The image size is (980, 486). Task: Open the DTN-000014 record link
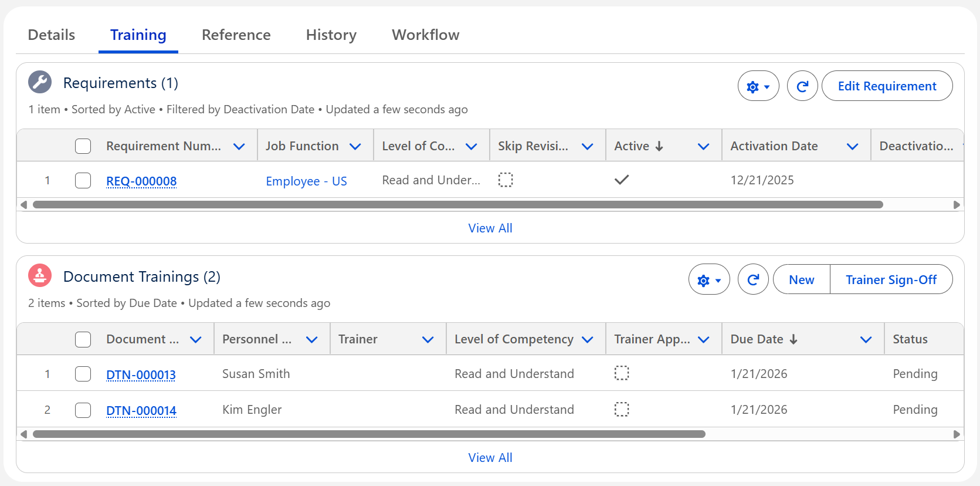coord(141,410)
